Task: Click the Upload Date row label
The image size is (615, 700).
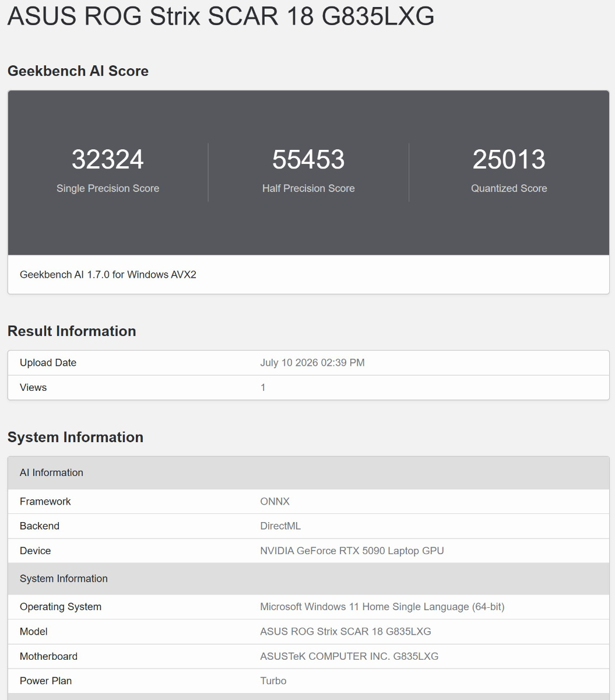Action: 48,363
